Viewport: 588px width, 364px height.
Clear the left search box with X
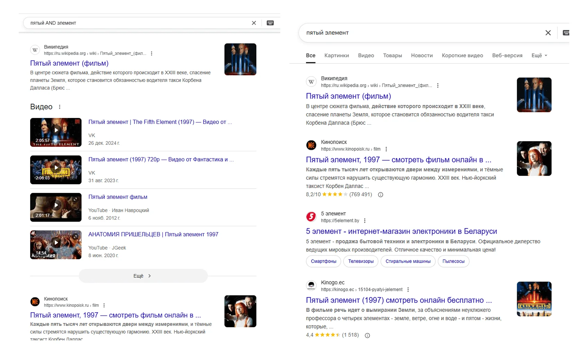pyautogui.click(x=254, y=23)
